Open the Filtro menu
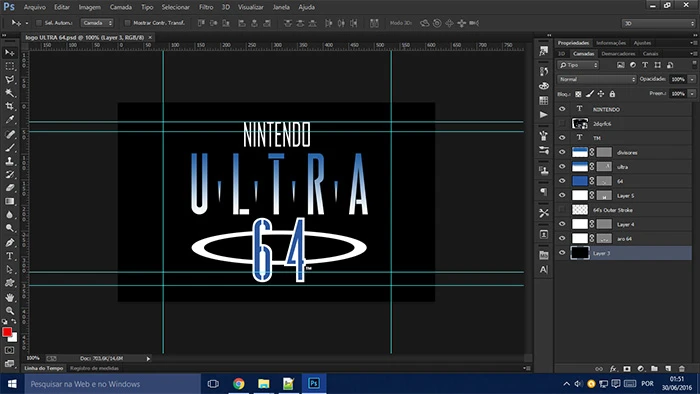This screenshot has height=394, width=700. click(206, 7)
